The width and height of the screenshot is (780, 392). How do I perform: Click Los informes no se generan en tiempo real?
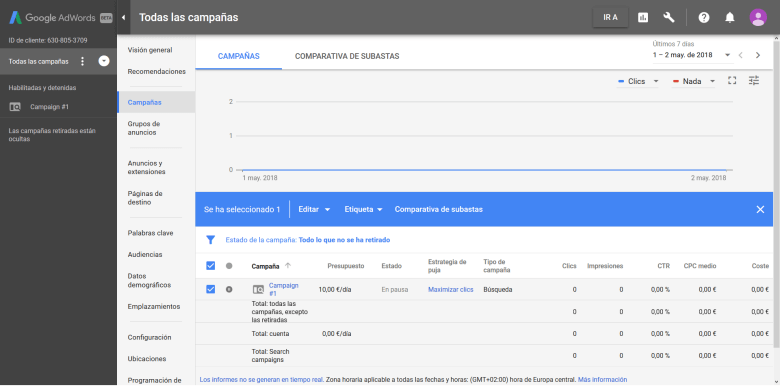[262, 380]
